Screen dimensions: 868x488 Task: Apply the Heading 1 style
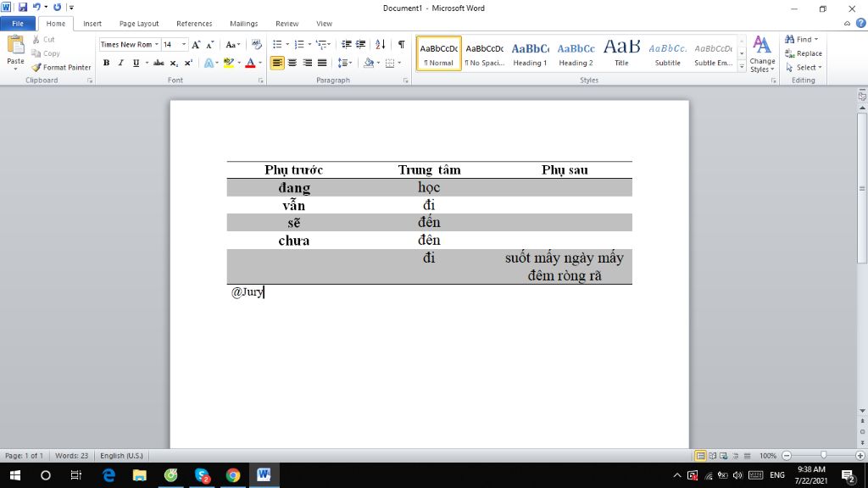pos(530,53)
